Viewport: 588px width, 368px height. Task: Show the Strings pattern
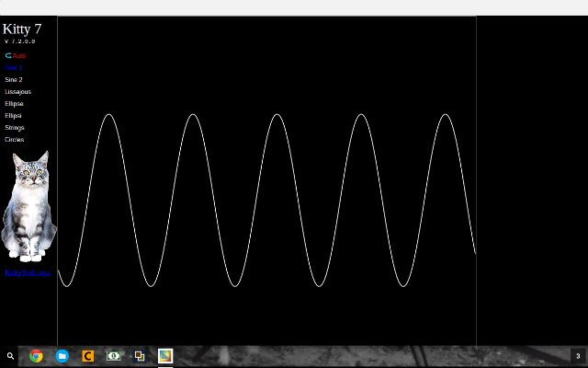[x=15, y=128]
